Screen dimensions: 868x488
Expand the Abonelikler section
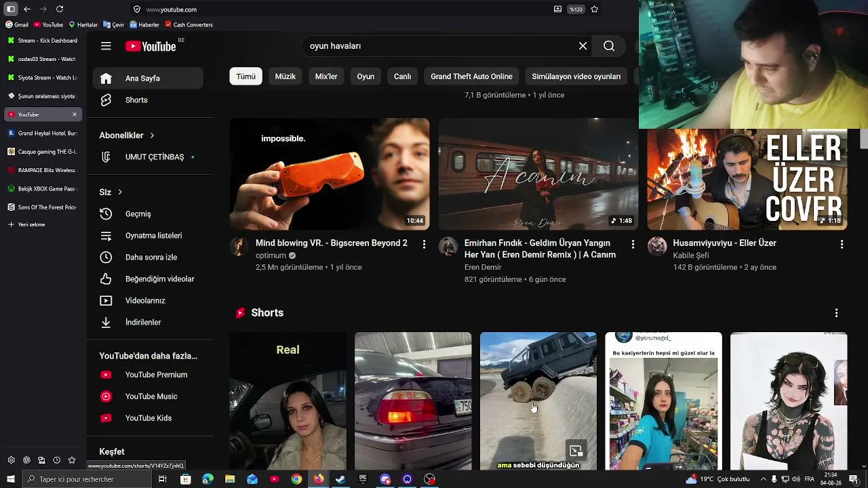pyautogui.click(x=127, y=135)
